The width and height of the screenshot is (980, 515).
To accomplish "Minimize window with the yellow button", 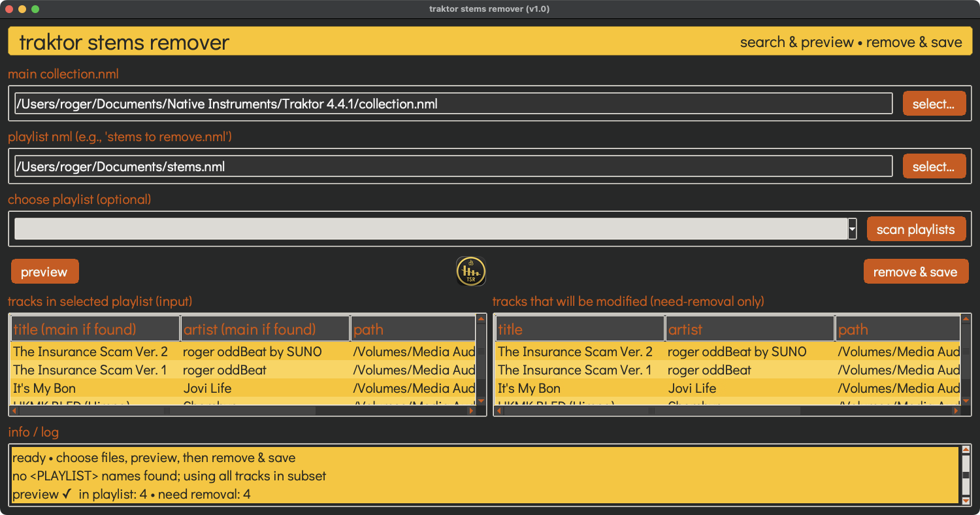I will pos(22,9).
